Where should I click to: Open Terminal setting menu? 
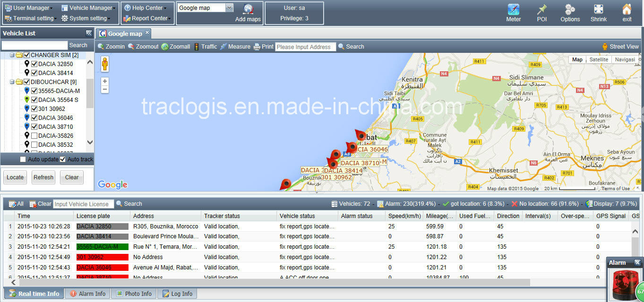(x=31, y=18)
